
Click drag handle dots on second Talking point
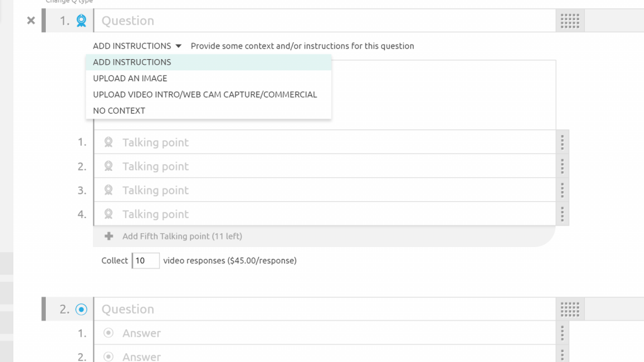[562, 167]
